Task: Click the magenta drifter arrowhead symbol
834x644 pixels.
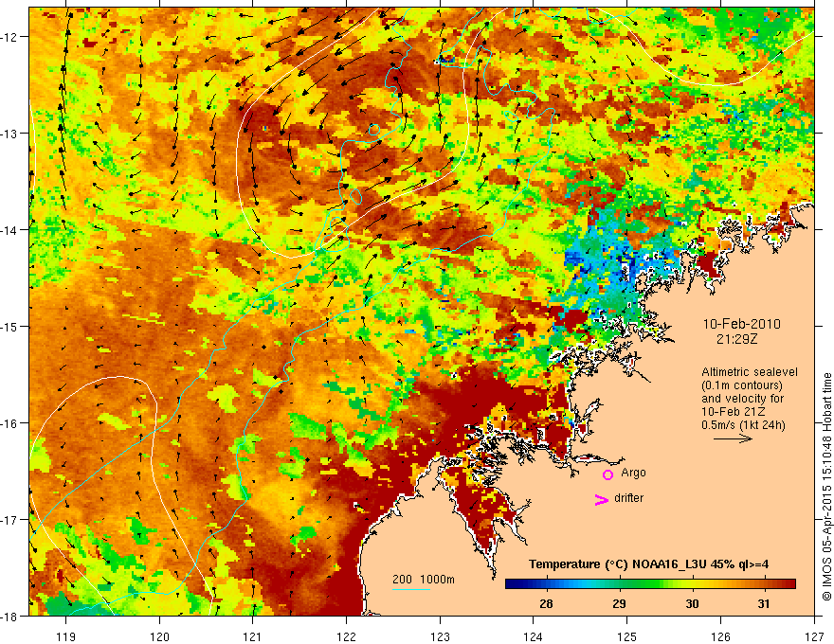Action: 601,499
